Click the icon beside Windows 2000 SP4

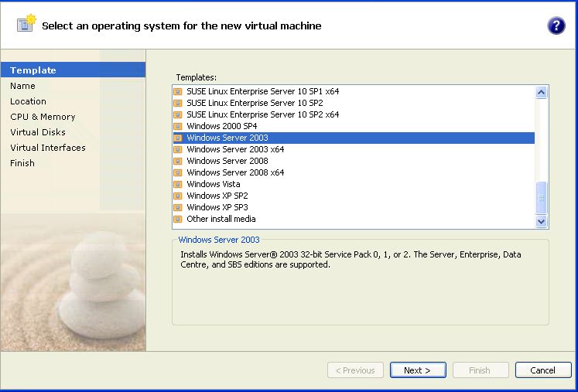click(178, 126)
